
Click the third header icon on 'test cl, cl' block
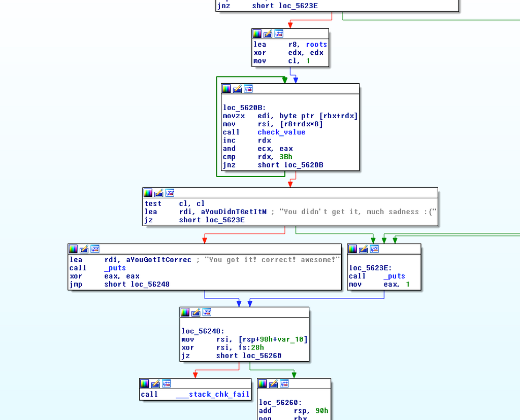pyautogui.click(x=170, y=193)
